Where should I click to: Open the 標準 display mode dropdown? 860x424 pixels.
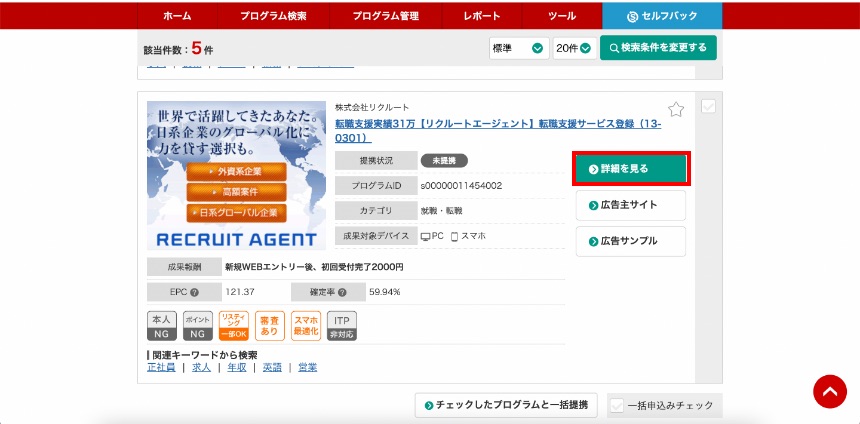coord(519,48)
